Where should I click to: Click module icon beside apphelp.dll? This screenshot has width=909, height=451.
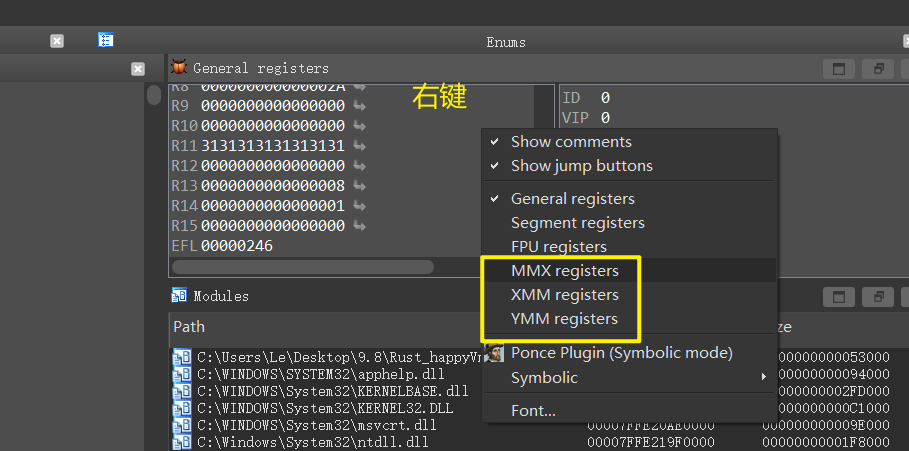pos(182,374)
